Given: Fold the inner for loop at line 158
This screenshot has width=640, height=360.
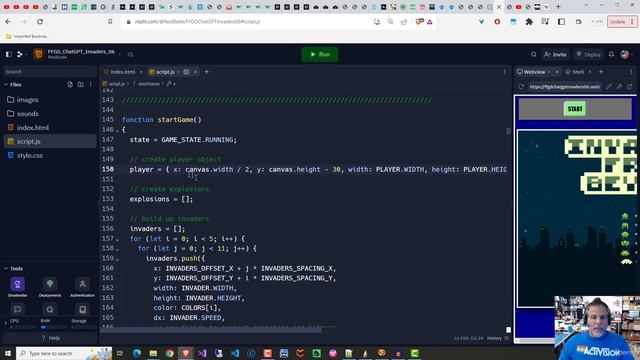Looking at the screenshot, I should pyautogui.click(x=117, y=249).
